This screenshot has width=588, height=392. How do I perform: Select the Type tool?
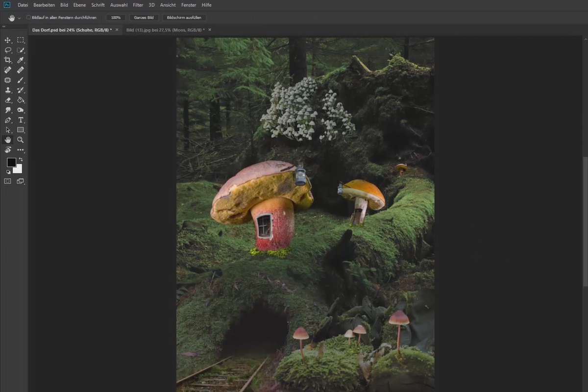click(x=21, y=120)
